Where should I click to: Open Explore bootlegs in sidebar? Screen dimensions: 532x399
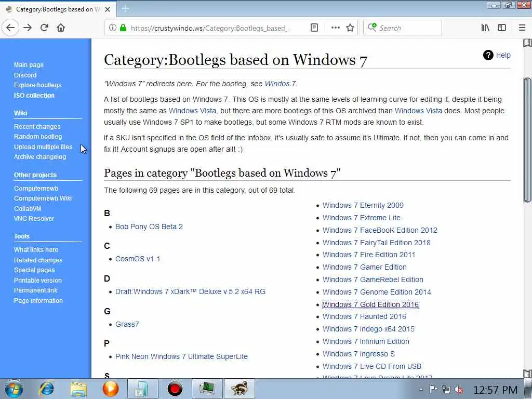click(37, 85)
